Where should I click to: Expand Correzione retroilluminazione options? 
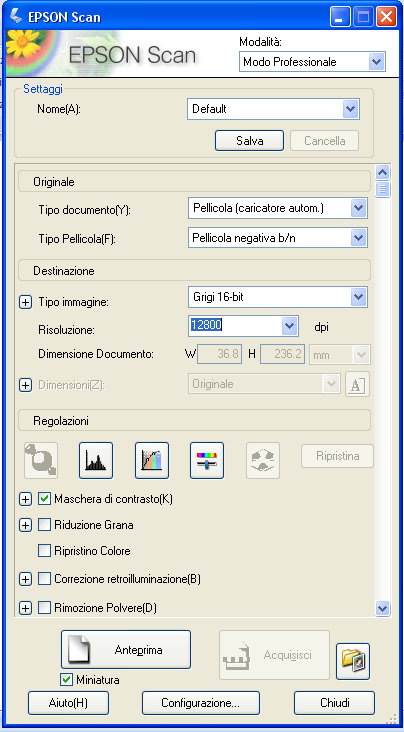coord(25,580)
